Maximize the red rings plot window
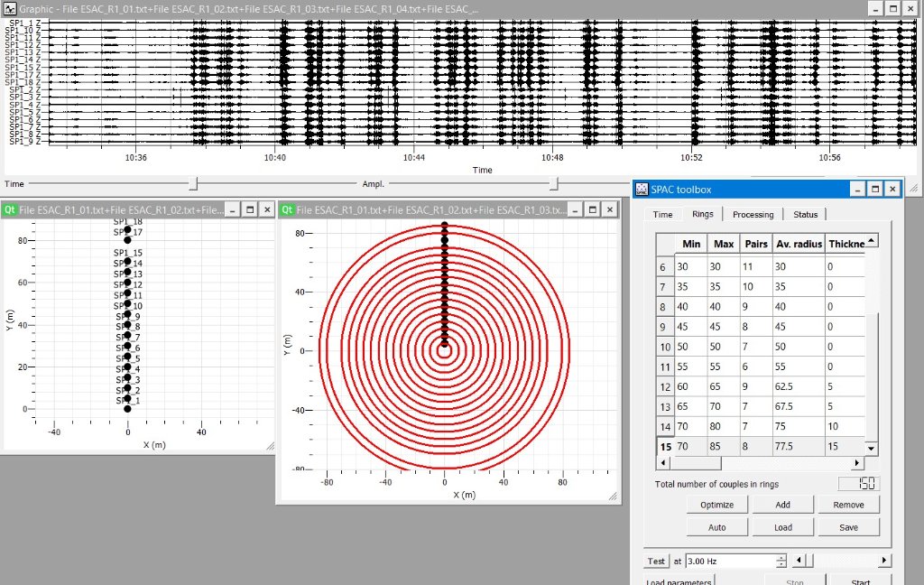Viewport: 924px width, 585px height. click(x=593, y=209)
